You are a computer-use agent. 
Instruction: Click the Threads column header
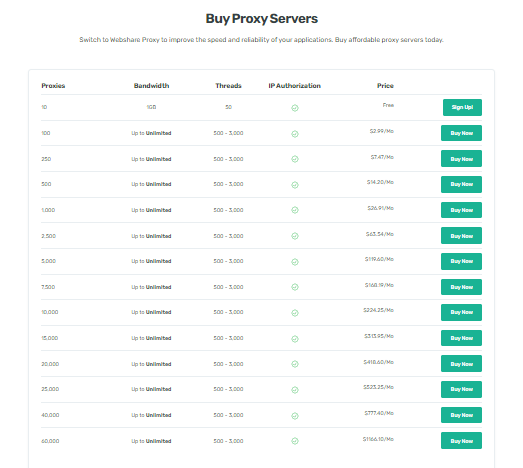(228, 86)
